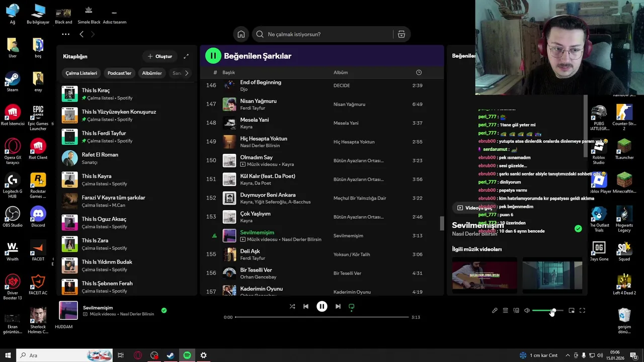The image size is (644, 362).
Task: Open FACEIT desktop shortcut
Action: (38, 251)
